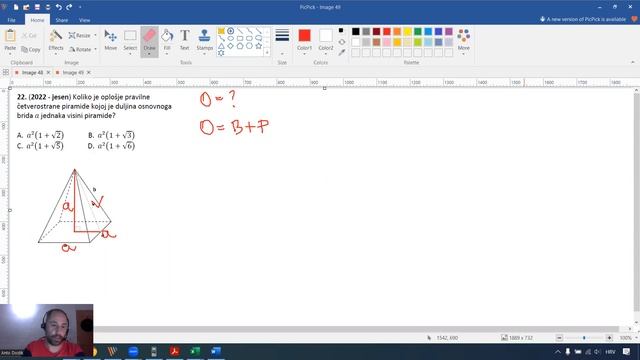Image resolution: width=640 pixels, height=360 pixels.
Task: Click the Rotate button
Action: point(80,49)
